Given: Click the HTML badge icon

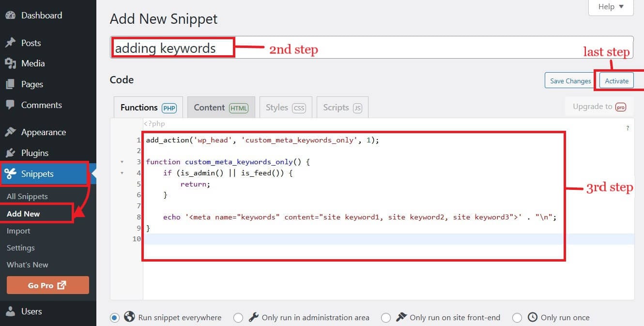Looking at the screenshot, I should tap(239, 108).
